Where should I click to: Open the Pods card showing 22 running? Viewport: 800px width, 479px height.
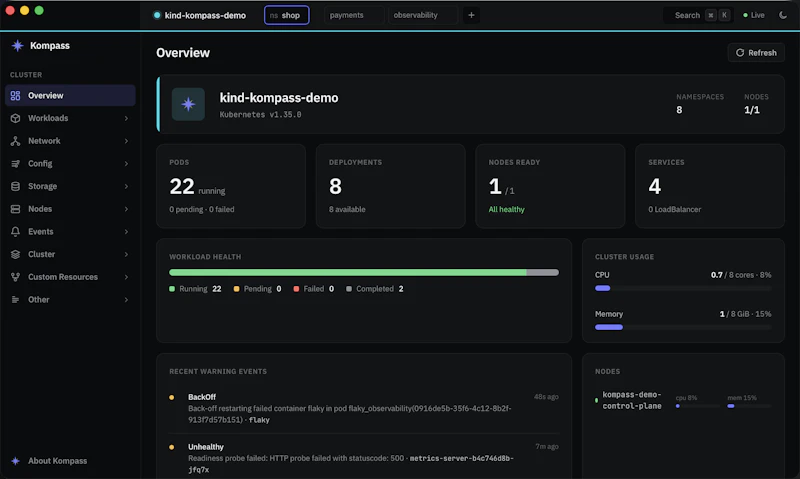coord(231,186)
